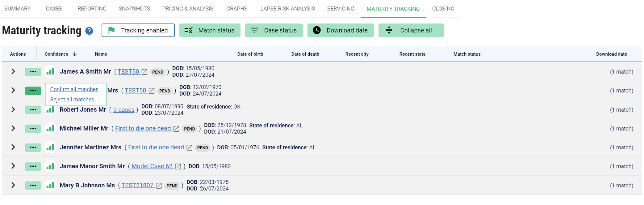Viewport: 644px width, 205px height.
Task: Open three-dots menu for Jennifer Martinez
Action: coord(33,147)
